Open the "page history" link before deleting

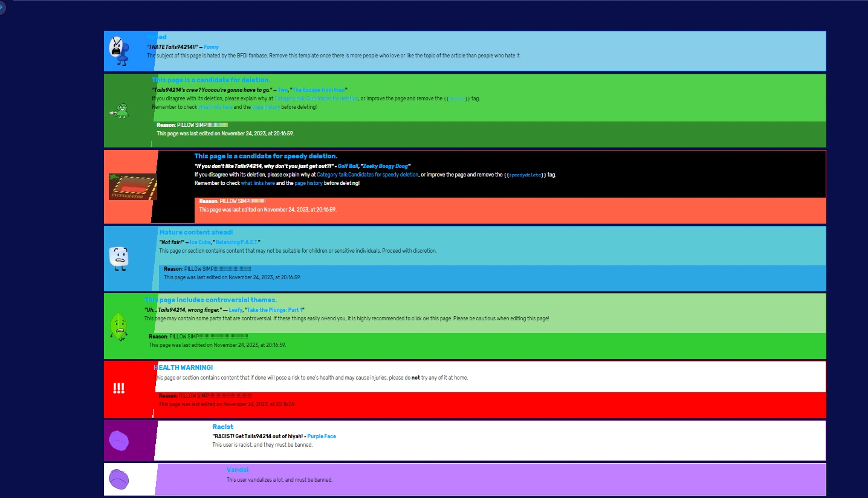coord(266,106)
